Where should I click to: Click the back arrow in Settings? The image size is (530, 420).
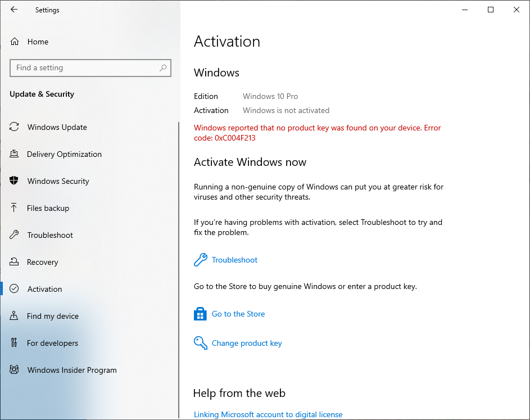[14, 10]
